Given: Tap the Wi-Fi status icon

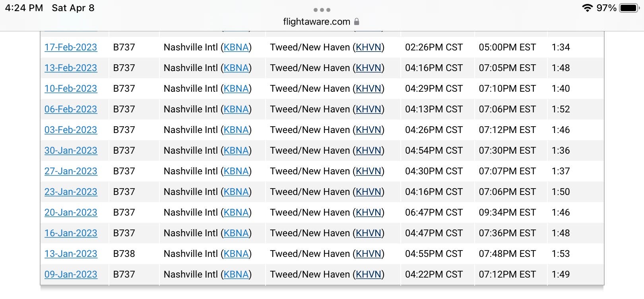Looking at the screenshot, I should [x=587, y=8].
